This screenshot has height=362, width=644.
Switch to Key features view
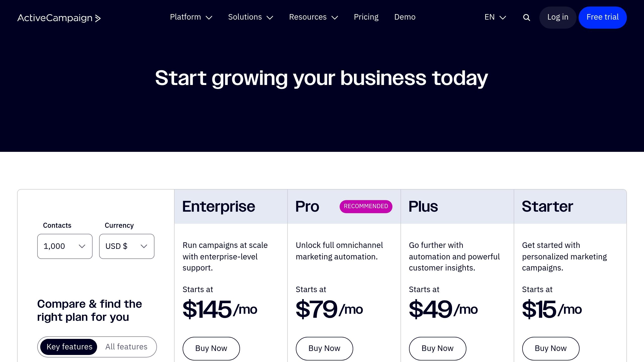point(69,347)
